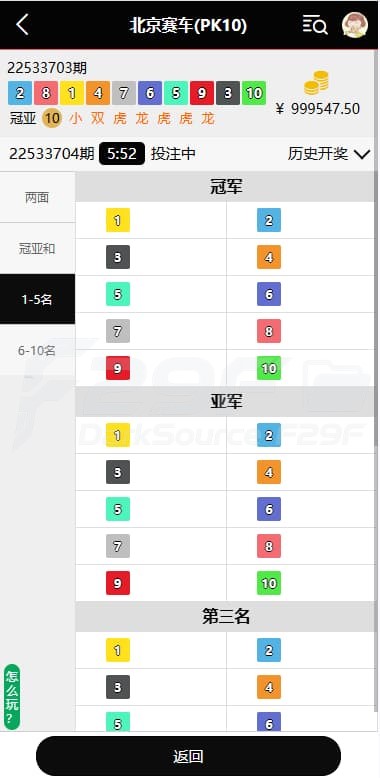380x778 pixels.
Task: Click the chevron next to 历史开奖
Action: tap(363, 154)
